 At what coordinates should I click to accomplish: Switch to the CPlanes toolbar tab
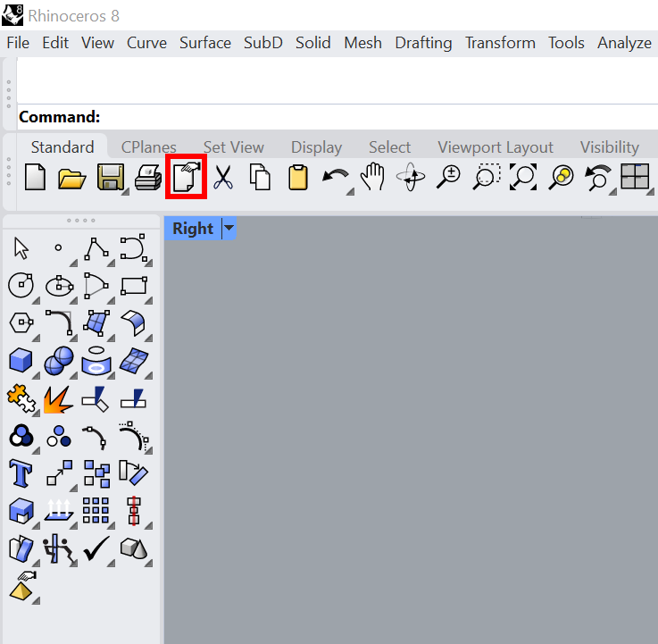coord(148,147)
